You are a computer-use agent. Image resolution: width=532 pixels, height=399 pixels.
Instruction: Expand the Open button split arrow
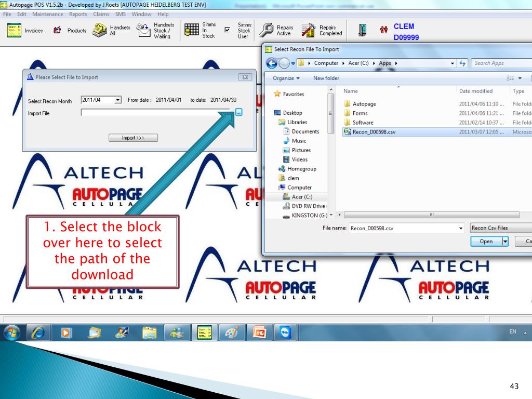click(505, 241)
